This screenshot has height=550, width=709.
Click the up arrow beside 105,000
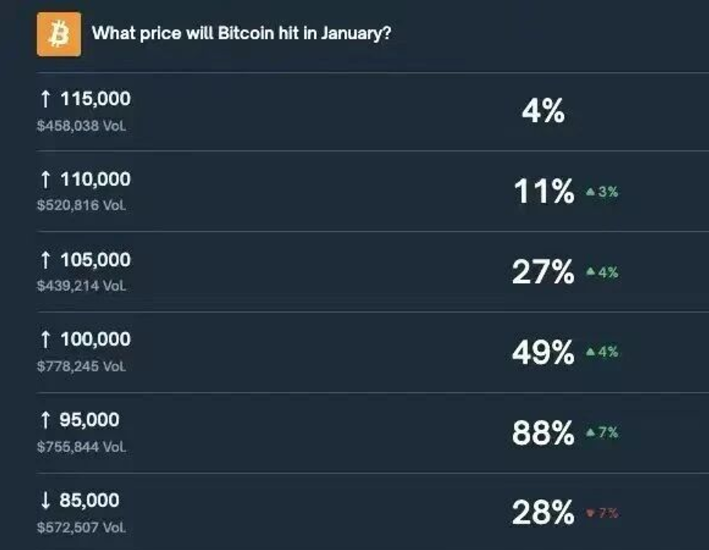[x=44, y=260]
